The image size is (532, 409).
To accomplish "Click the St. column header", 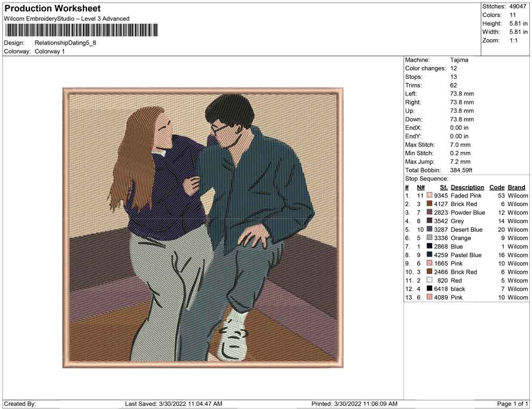I will [x=443, y=187].
